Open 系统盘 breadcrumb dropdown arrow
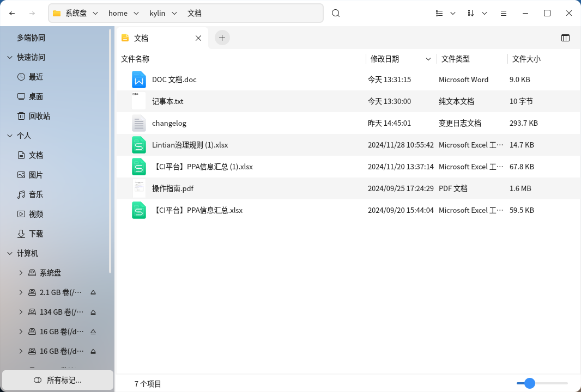Screen dimensions: 581x392 pos(95,13)
